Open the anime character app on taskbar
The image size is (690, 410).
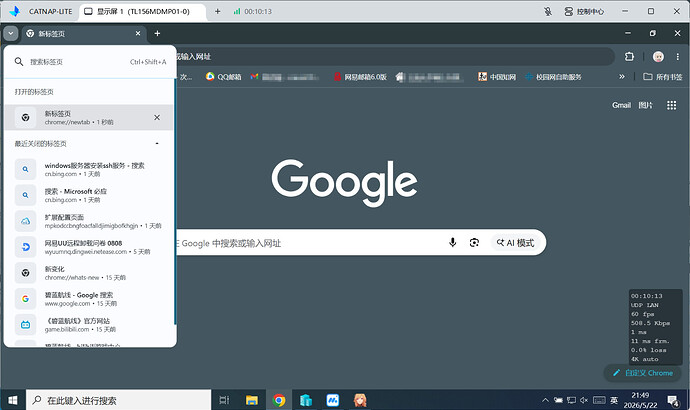point(360,400)
